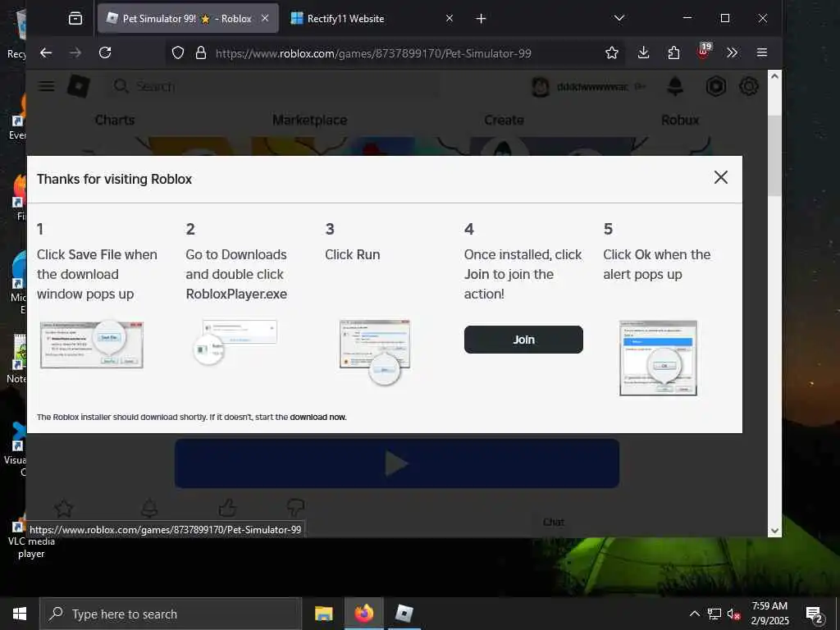Select the VLC media player desktop shortcut
This screenshot has height=630, width=840.
tap(31, 538)
